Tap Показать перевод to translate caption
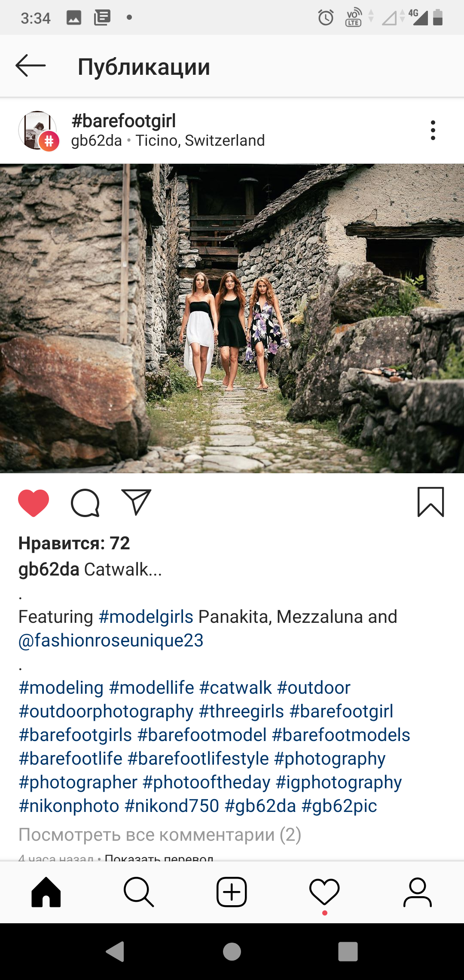This screenshot has width=464, height=980. [159, 857]
